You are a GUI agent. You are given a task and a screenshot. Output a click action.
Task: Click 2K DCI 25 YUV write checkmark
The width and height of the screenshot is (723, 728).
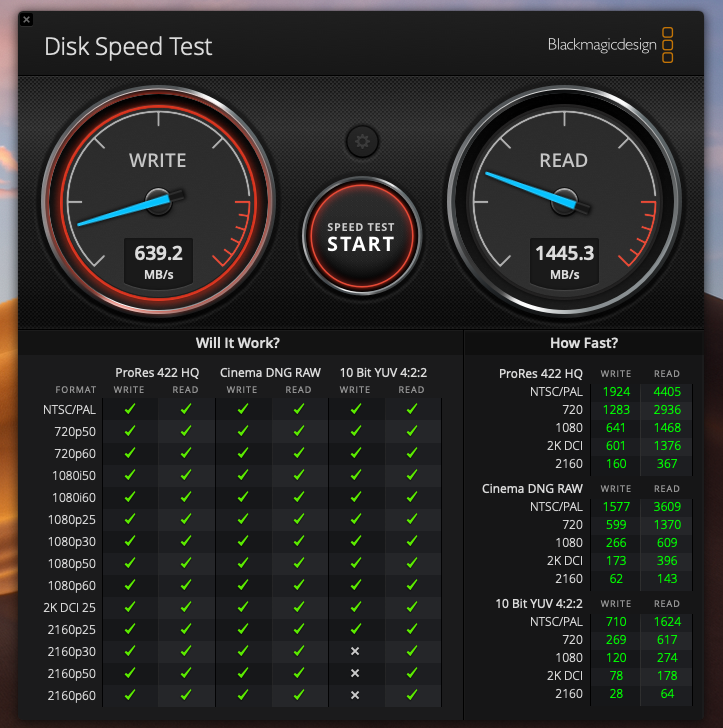[x=356, y=607]
